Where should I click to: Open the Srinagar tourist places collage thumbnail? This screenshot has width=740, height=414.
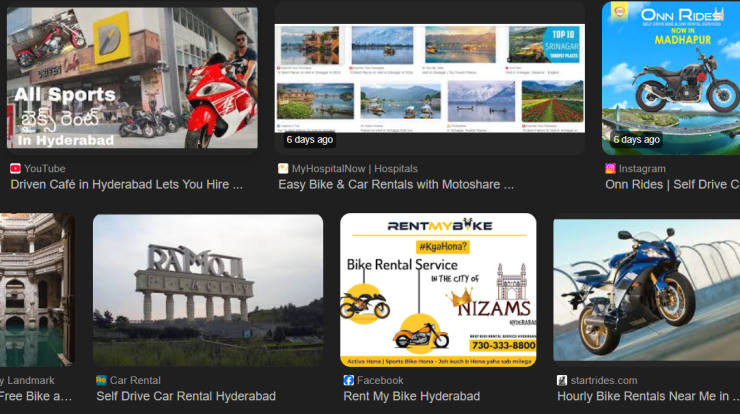tap(429, 78)
